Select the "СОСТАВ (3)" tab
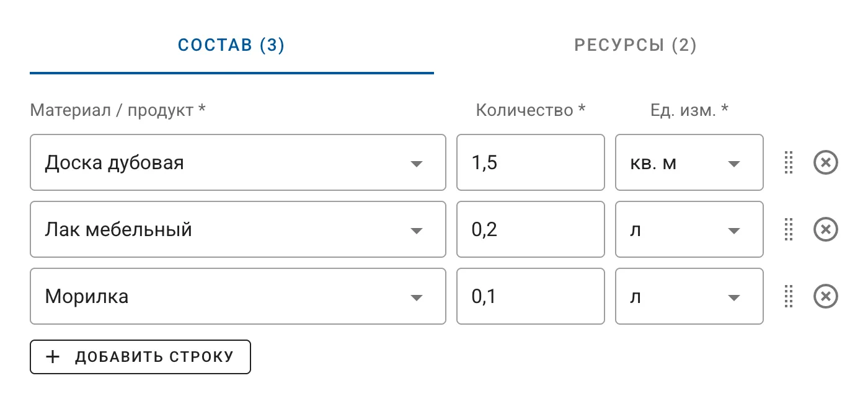The height and width of the screenshot is (404, 868). 231,45
